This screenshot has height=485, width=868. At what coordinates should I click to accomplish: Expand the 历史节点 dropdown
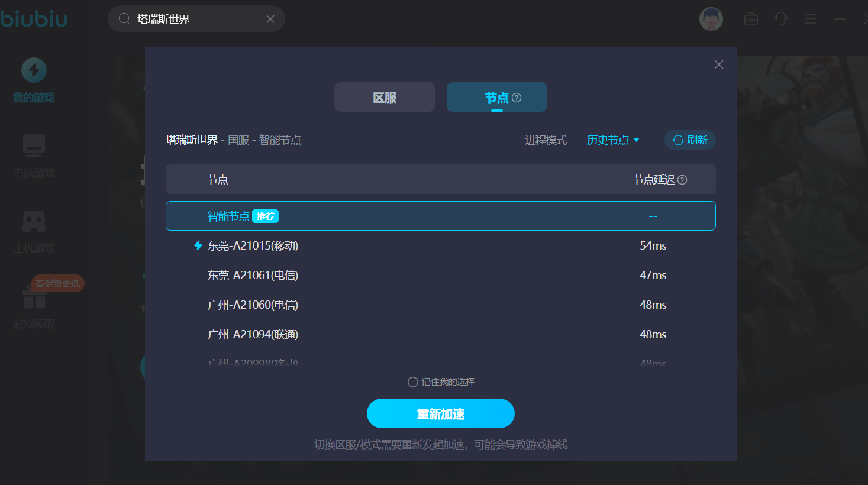pyautogui.click(x=612, y=140)
